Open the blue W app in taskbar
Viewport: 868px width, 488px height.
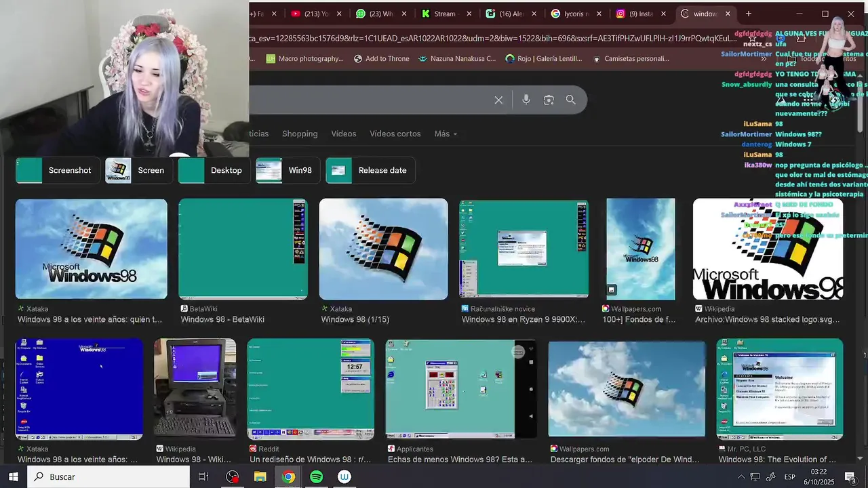tap(344, 477)
